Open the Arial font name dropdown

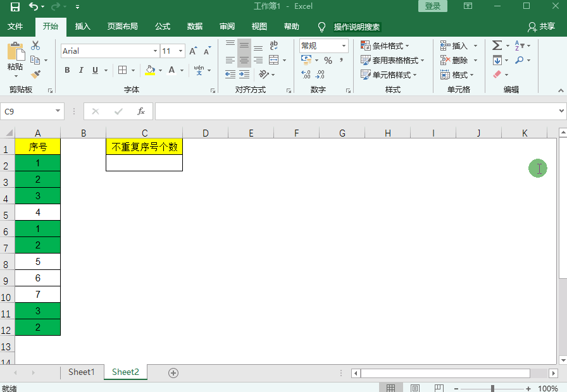coord(155,51)
